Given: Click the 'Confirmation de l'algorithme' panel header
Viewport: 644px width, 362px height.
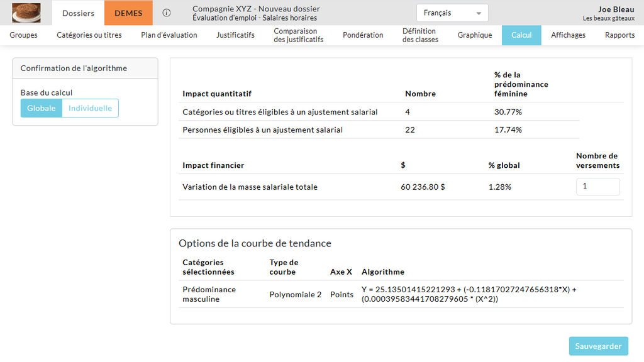Looking at the screenshot, I should click(85, 68).
